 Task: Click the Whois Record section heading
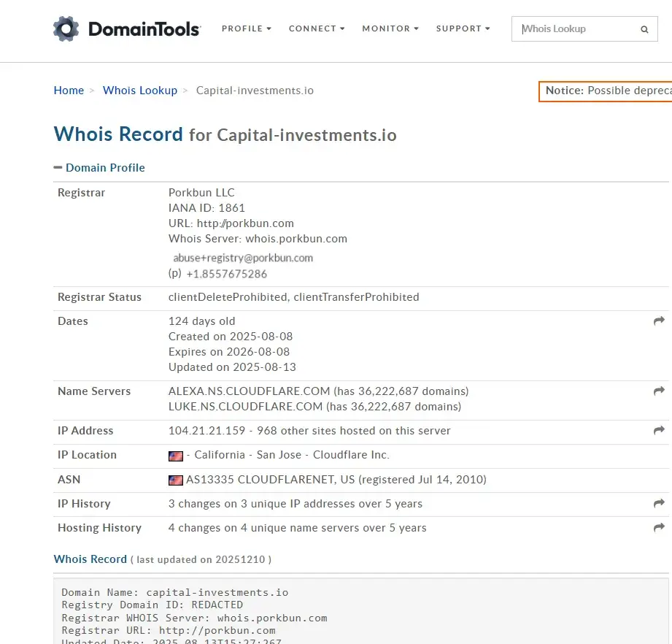click(90, 559)
